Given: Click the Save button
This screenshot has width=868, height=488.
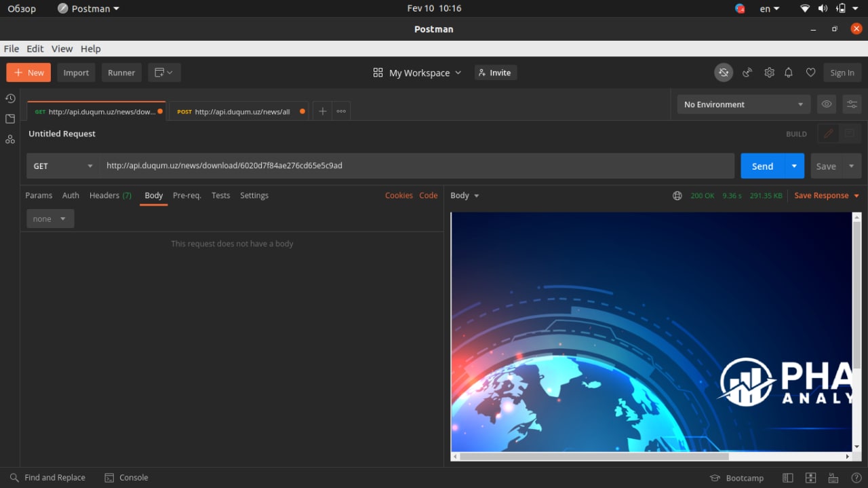Looking at the screenshot, I should (826, 166).
